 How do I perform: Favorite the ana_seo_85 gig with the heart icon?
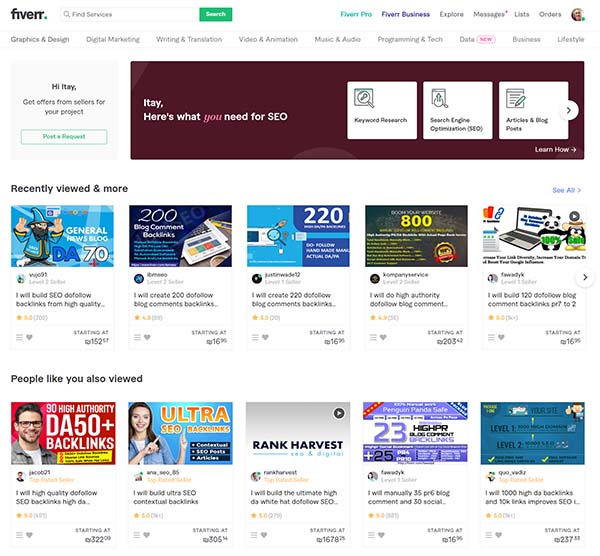tap(147, 535)
